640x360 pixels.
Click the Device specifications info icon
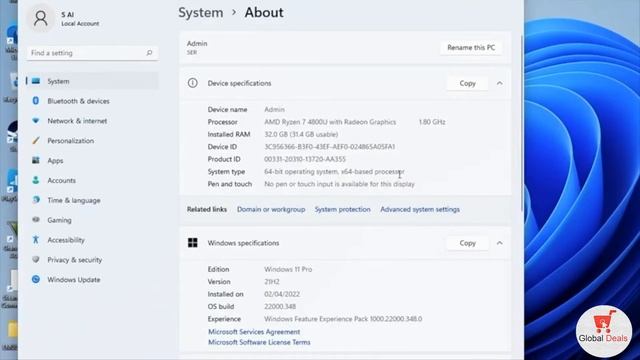pyautogui.click(x=193, y=83)
